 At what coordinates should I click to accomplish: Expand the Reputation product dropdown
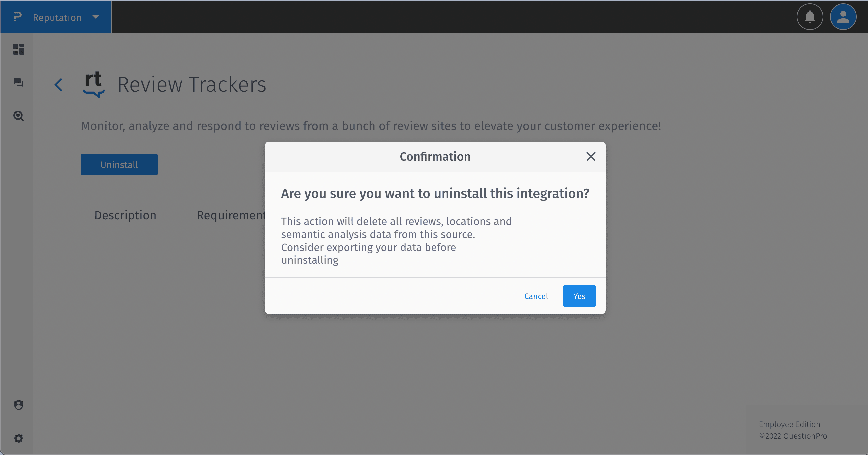57,18
